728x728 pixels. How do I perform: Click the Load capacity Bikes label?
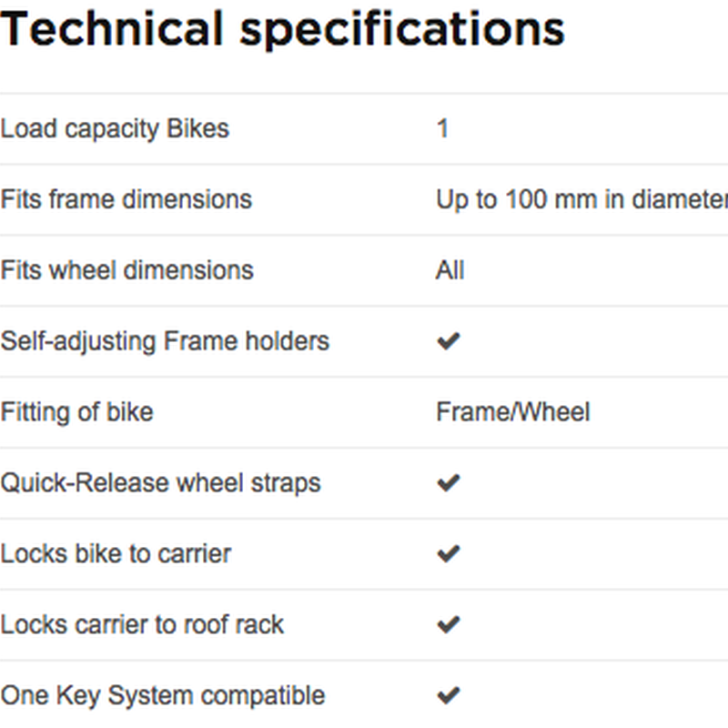[115, 128]
